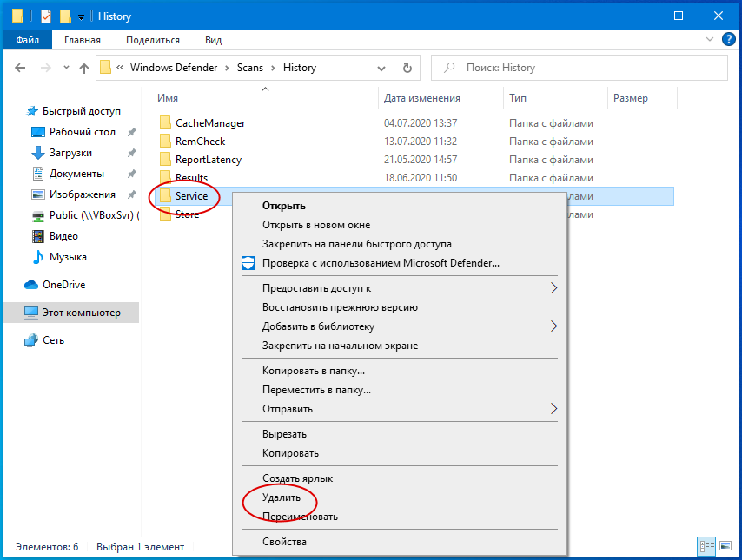The height and width of the screenshot is (560, 742).
Task: Open the address bar history dropdown
Action: pyautogui.click(x=383, y=68)
